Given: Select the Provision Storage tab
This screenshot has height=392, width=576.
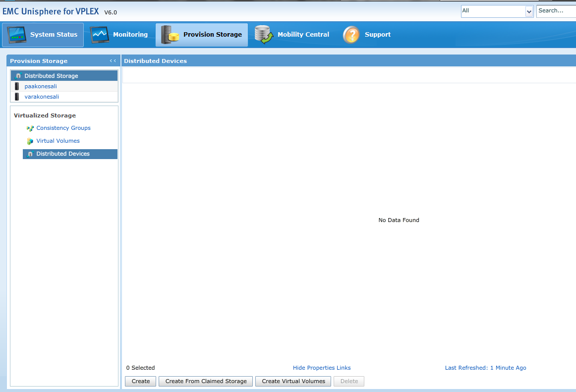Looking at the screenshot, I should [x=202, y=35].
